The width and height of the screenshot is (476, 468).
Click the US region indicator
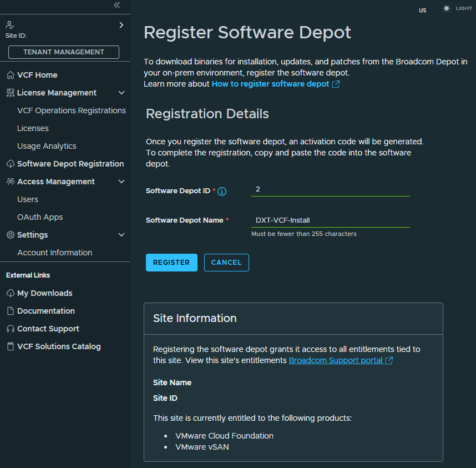pos(422,11)
